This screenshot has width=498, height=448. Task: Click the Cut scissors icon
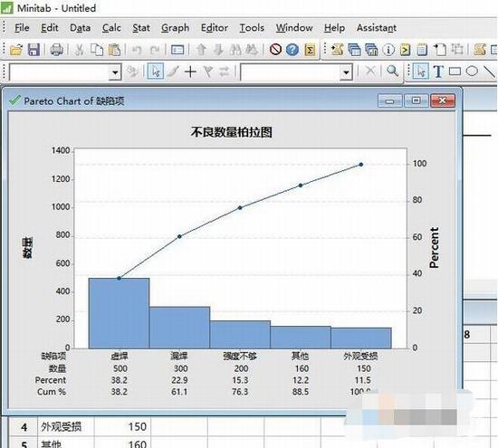[x=80, y=50]
